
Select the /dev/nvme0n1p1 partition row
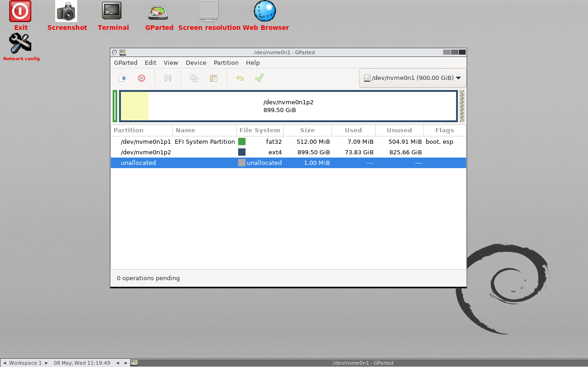tap(288, 141)
